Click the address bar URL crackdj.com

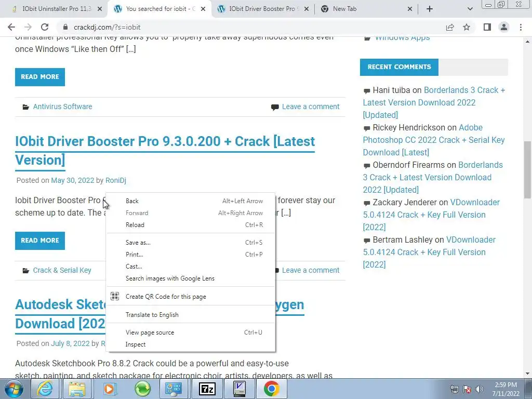[x=107, y=27]
